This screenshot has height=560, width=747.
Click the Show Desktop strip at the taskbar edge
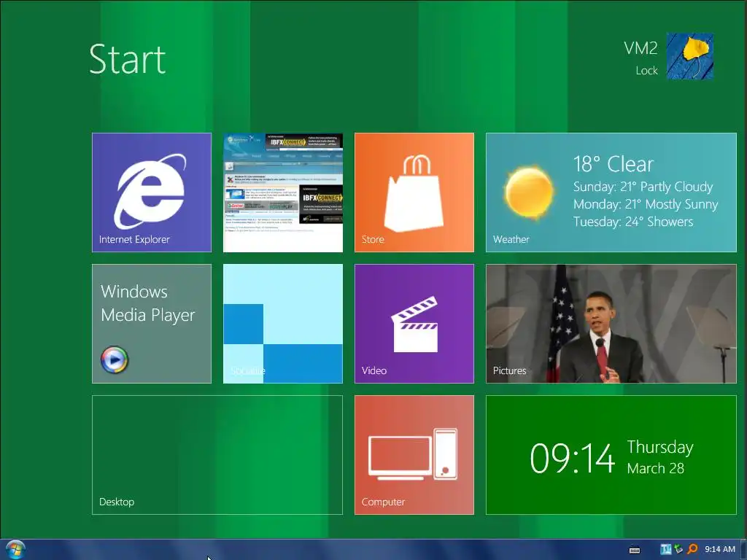coord(743,550)
